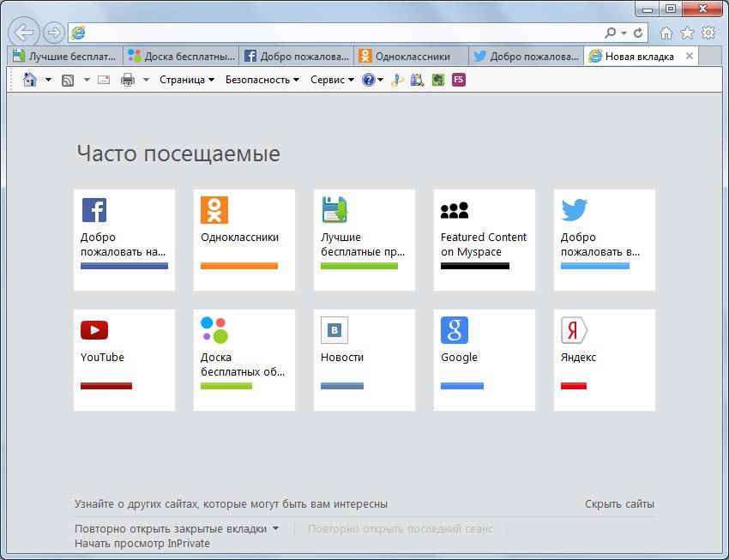Click the Back navigation arrow button
Image resolution: width=729 pixels, height=560 pixels.
(x=24, y=33)
